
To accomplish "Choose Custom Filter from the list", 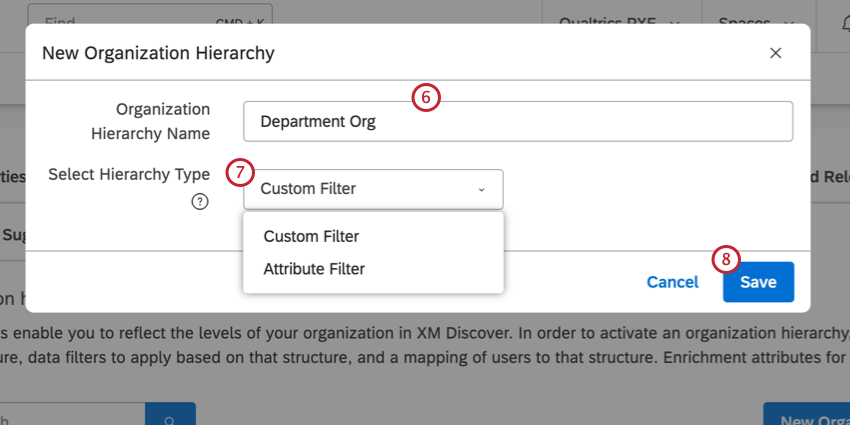I will click(x=311, y=237).
